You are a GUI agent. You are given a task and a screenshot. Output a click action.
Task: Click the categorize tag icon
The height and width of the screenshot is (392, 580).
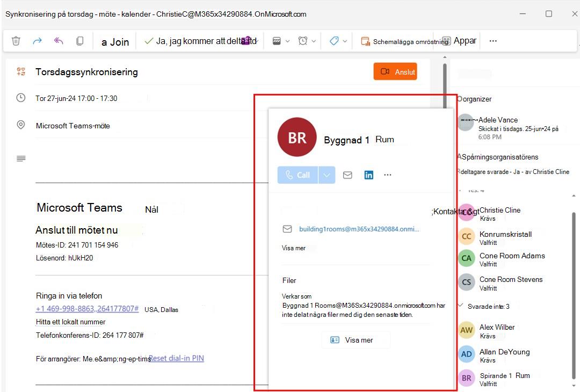(335, 41)
